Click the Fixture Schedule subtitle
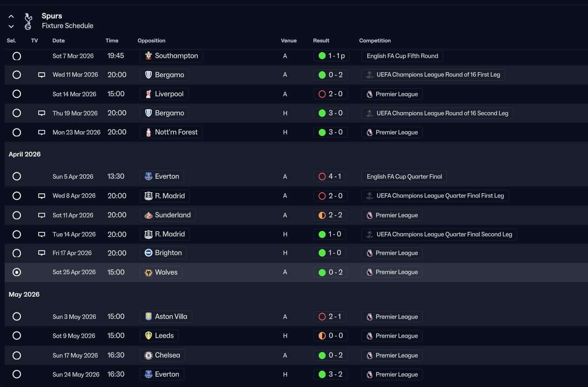 (x=68, y=26)
